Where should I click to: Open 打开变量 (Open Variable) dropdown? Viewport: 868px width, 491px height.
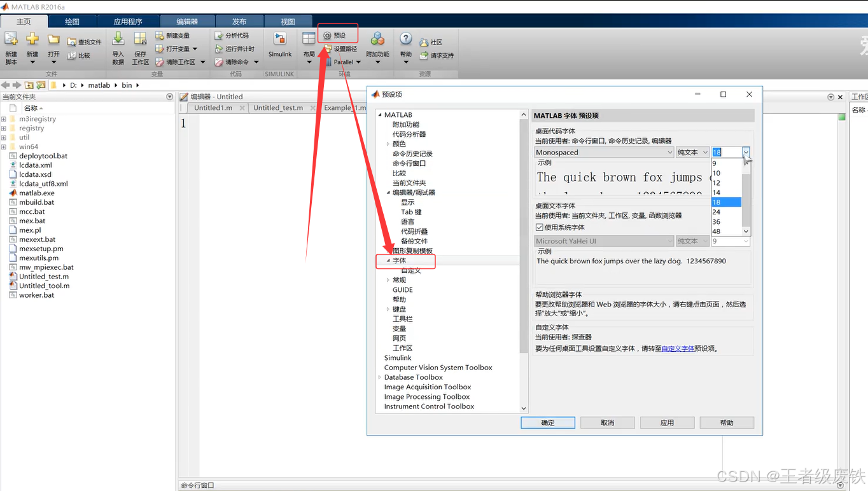pyautogui.click(x=195, y=49)
